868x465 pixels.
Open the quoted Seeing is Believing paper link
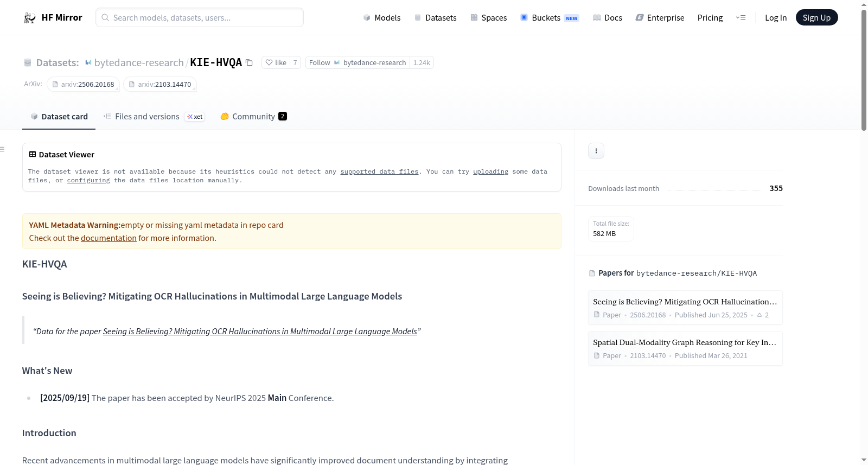tap(260, 332)
